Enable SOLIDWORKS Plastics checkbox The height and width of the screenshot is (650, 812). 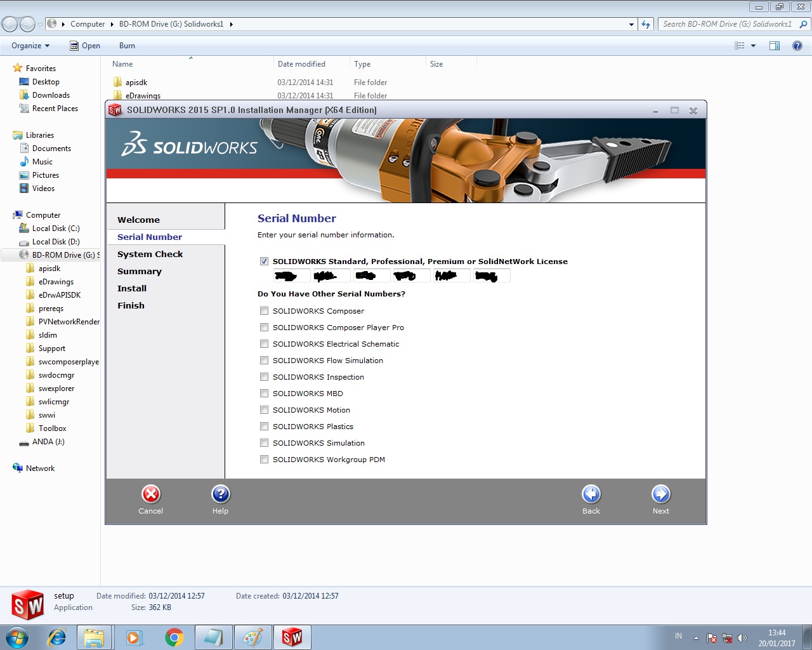click(264, 427)
